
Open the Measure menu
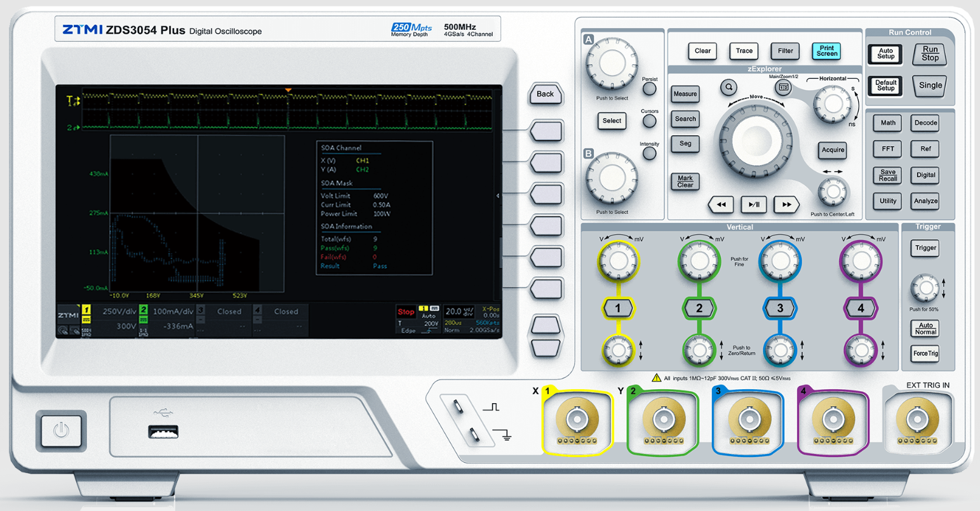685,94
